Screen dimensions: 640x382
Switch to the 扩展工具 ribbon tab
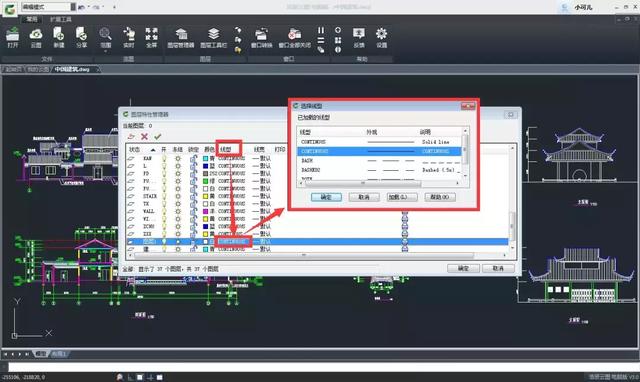[x=61, y=19]
